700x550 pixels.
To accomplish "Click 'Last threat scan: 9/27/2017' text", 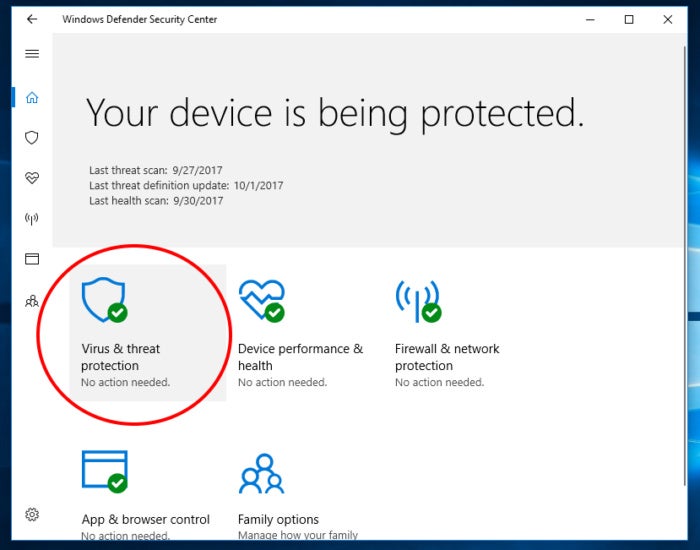I will tap(155, 170).
